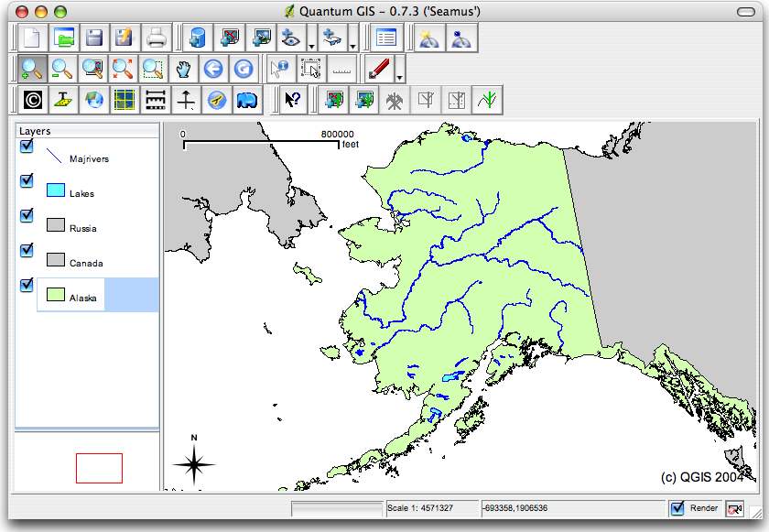Toggle the Lakes layer visibility checkbox
This screenshot has height=532, width=769.
click(x=27, y=181)
